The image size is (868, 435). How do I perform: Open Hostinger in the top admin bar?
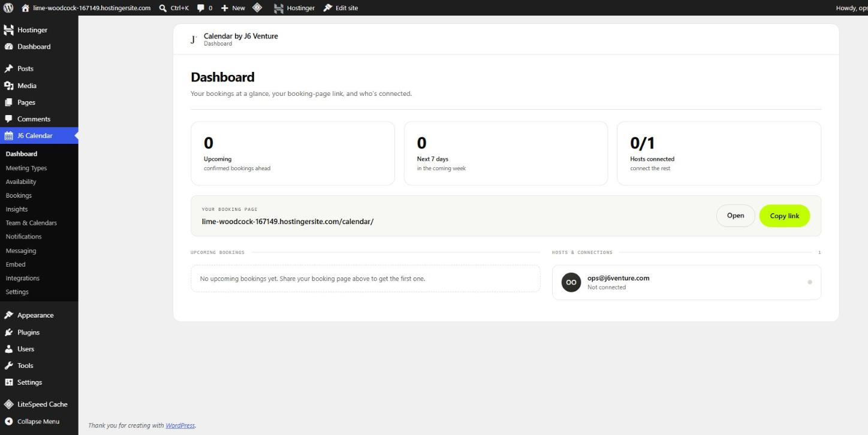coord(294,8)
